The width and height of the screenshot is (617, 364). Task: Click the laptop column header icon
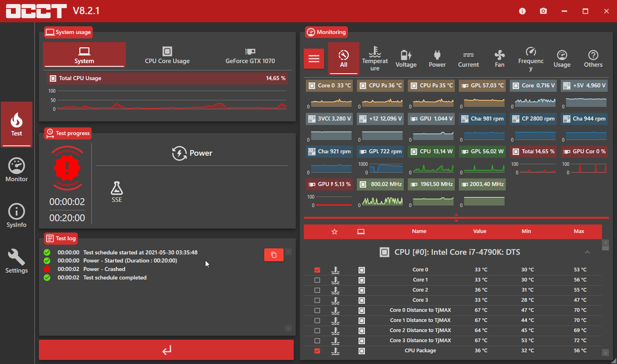click(x=361, y=232)
